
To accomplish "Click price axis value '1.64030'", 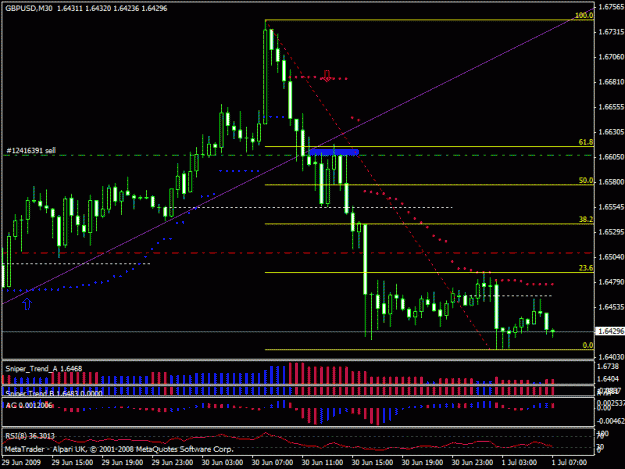I will [x=611, y=357].
